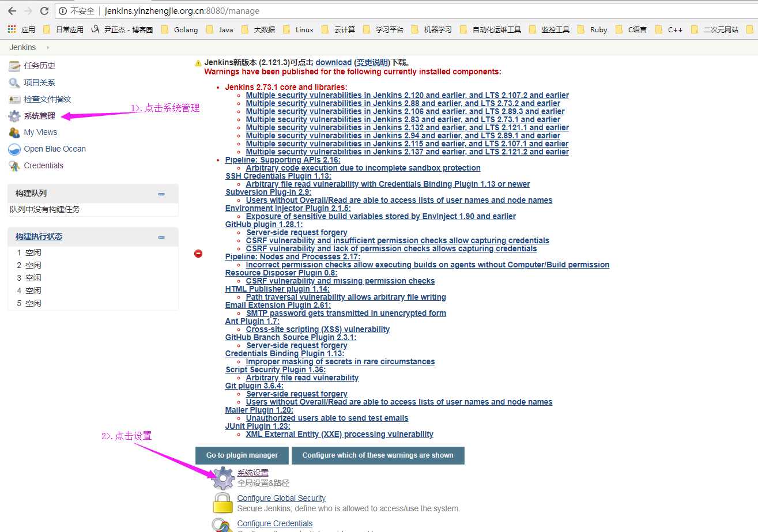Open Blue Ocean from the sidebar

coord(55,149)
